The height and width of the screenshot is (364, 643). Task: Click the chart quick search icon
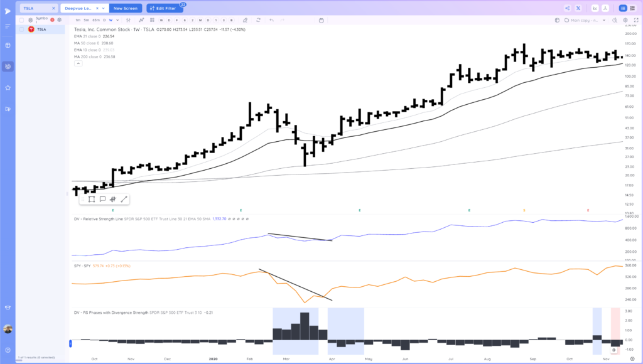pyautogui.click(x=615, y=20)
